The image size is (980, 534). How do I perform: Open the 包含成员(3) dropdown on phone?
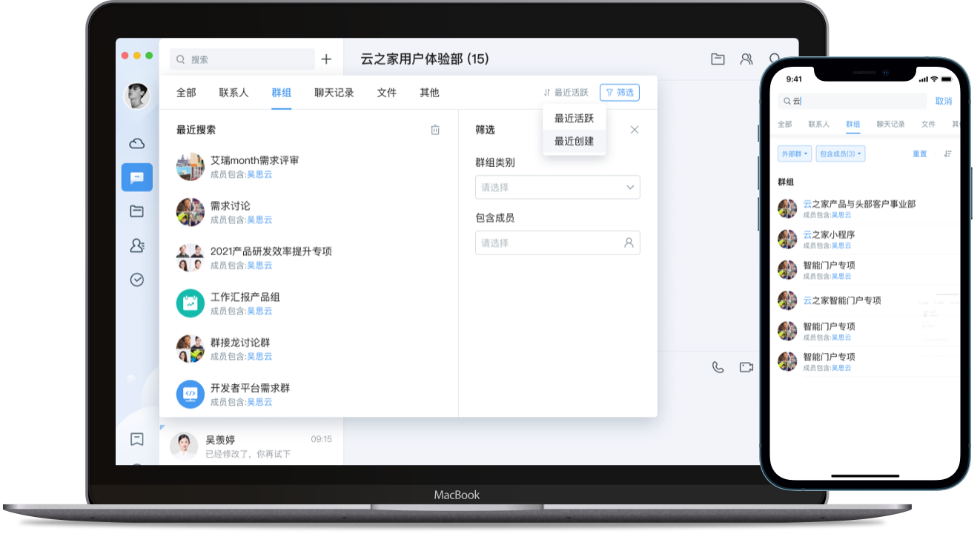(x=841, y=154)
